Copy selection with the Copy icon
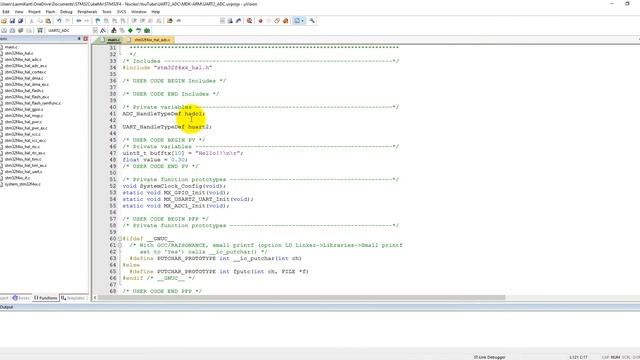This screenshot has width=640, height=360. (x=40, y=21)
